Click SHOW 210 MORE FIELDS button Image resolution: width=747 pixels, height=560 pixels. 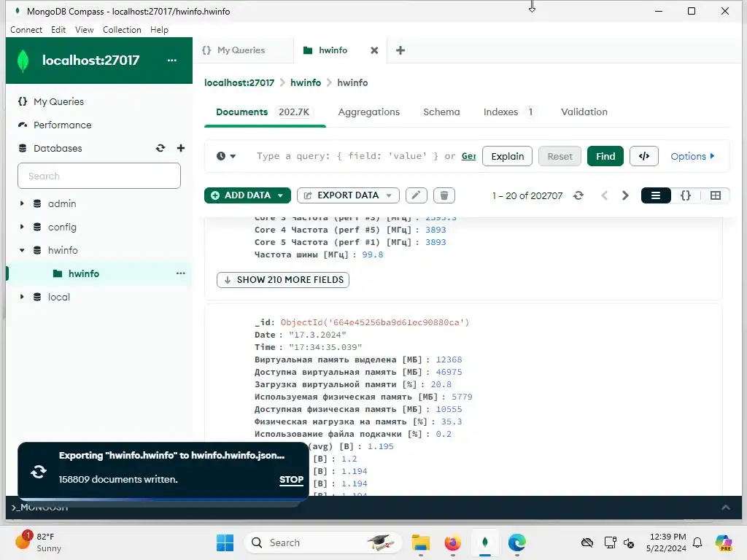pyautogui.click(x=283, y=280)
